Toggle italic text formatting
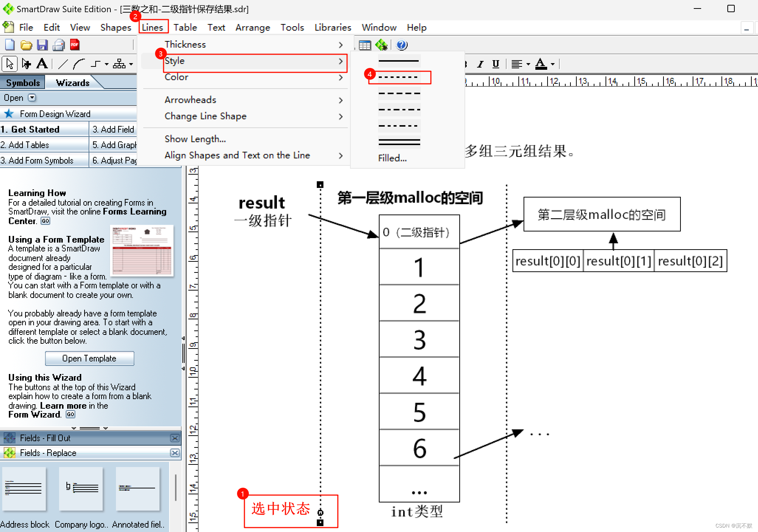Screen dimensions: 758x532 point(480,64)
